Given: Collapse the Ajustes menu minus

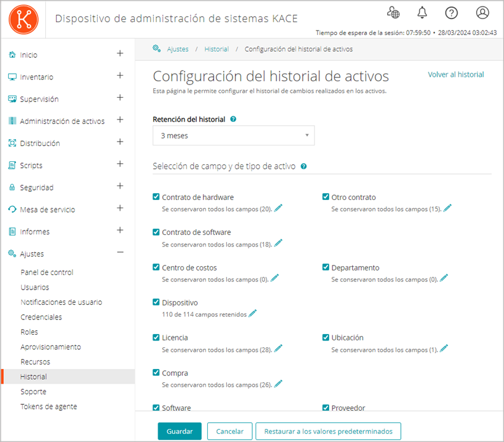Looking at the screenshot, I should pos(120,252).
